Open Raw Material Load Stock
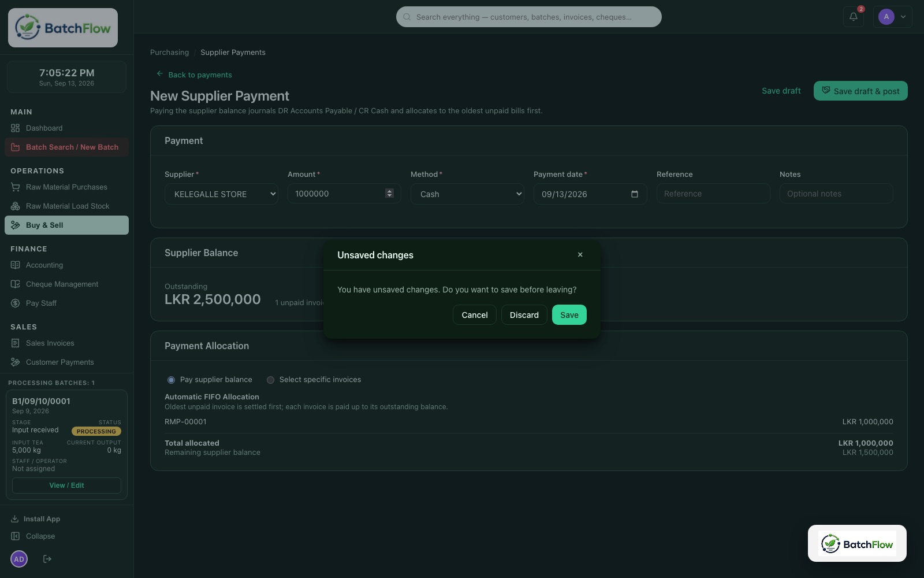924x578 pixels. (x=66, y=206)
